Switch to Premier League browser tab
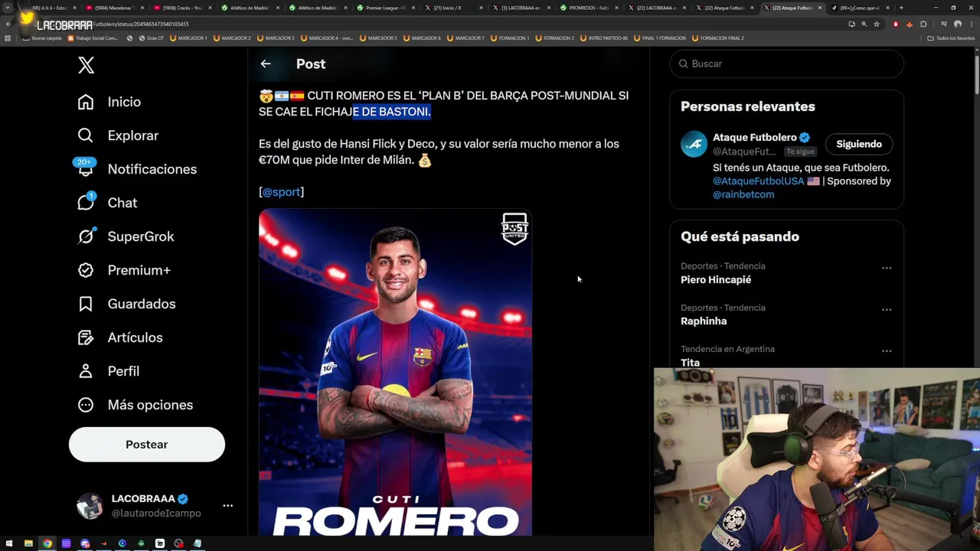Image resolution: width=980 pixels, height=551 pixels. tap(384, 8)
